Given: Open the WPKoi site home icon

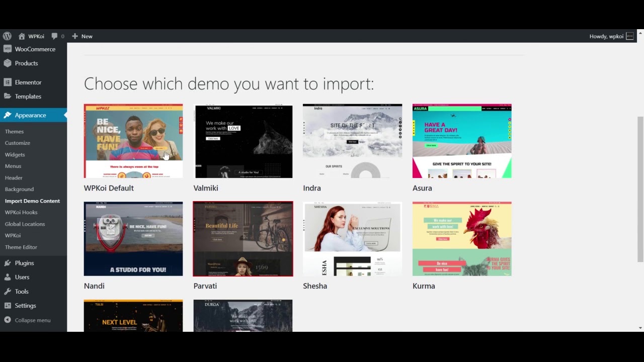Looking at the screenshot, I should pyautogui.click(x=22, y=36).
